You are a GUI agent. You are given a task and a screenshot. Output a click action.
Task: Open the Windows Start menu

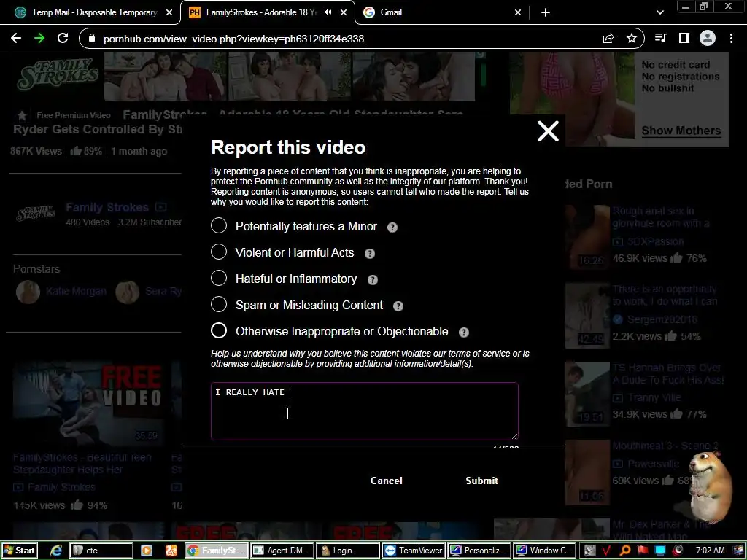19,551
